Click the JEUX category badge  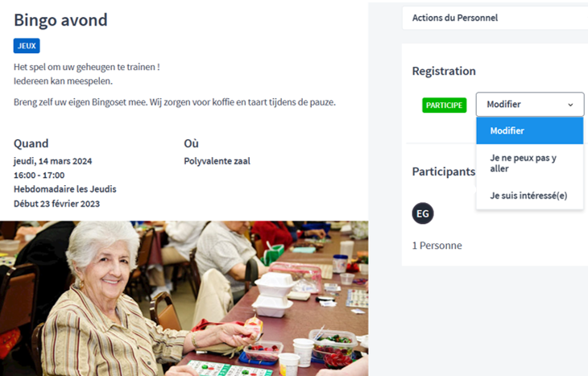pos(27,46)
